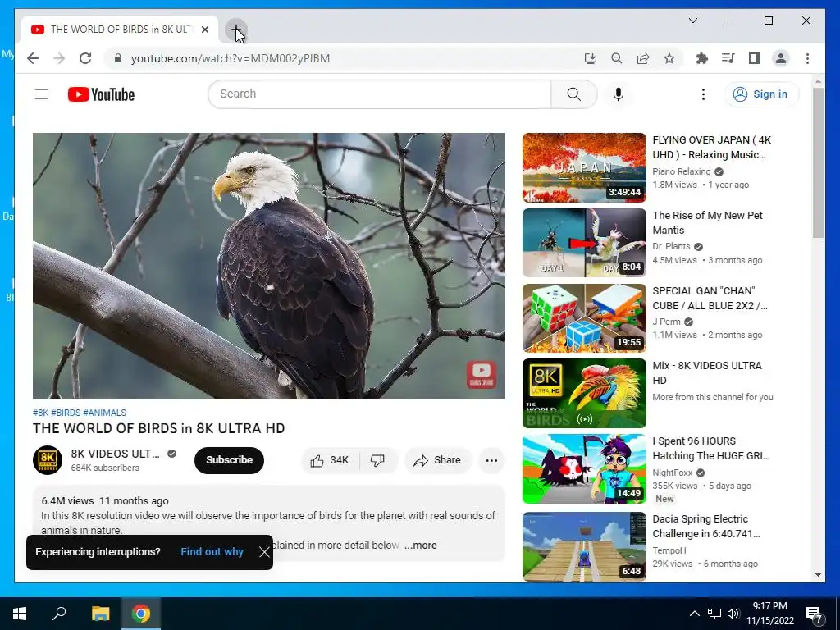Share the birds video

click(x=438, y=460)
